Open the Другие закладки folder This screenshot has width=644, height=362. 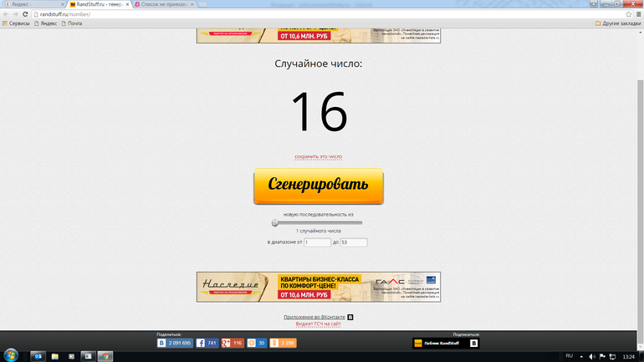tap(618, 23)
